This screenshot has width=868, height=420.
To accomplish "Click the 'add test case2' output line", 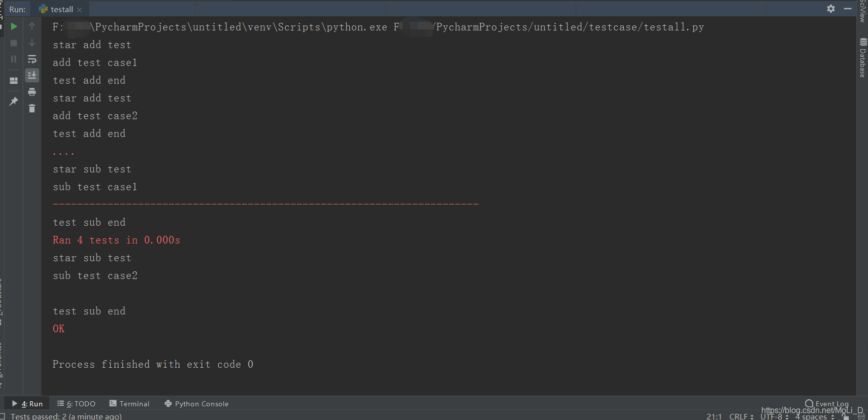I will point(95,116).
